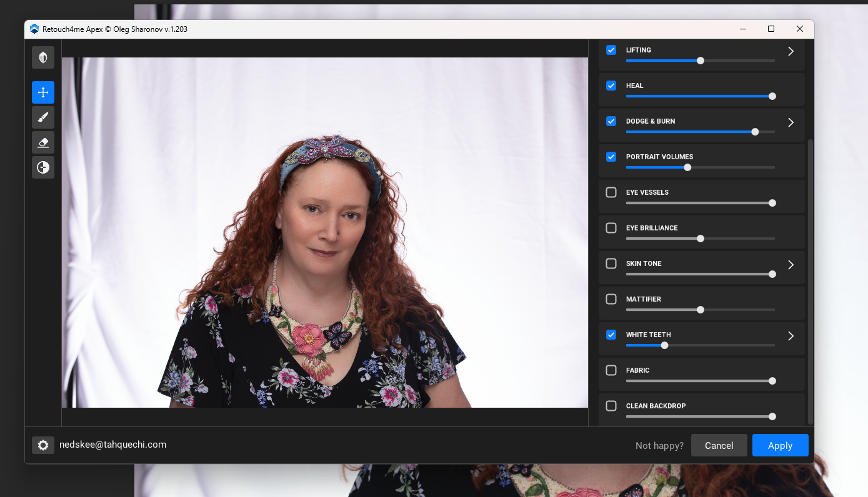Disable the White Teeth checkbox
868x497 pixels.
click(x=611, y=335)
